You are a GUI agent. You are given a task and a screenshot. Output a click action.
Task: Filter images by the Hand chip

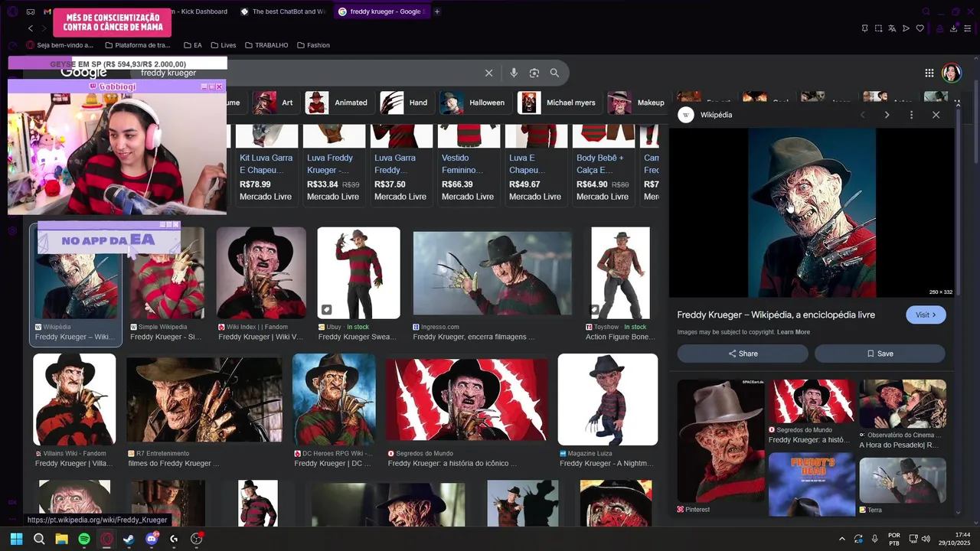click(x=404, y=103)
